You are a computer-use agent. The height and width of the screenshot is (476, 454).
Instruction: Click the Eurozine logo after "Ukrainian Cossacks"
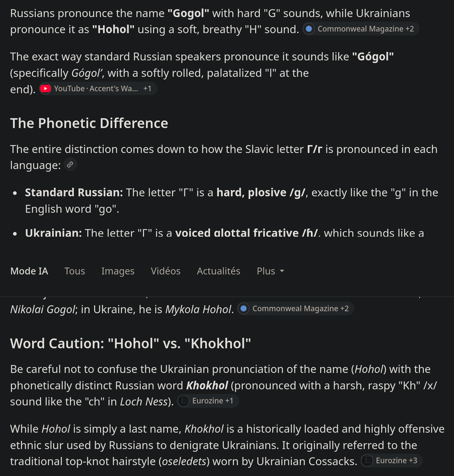click(x=367, y=461)
